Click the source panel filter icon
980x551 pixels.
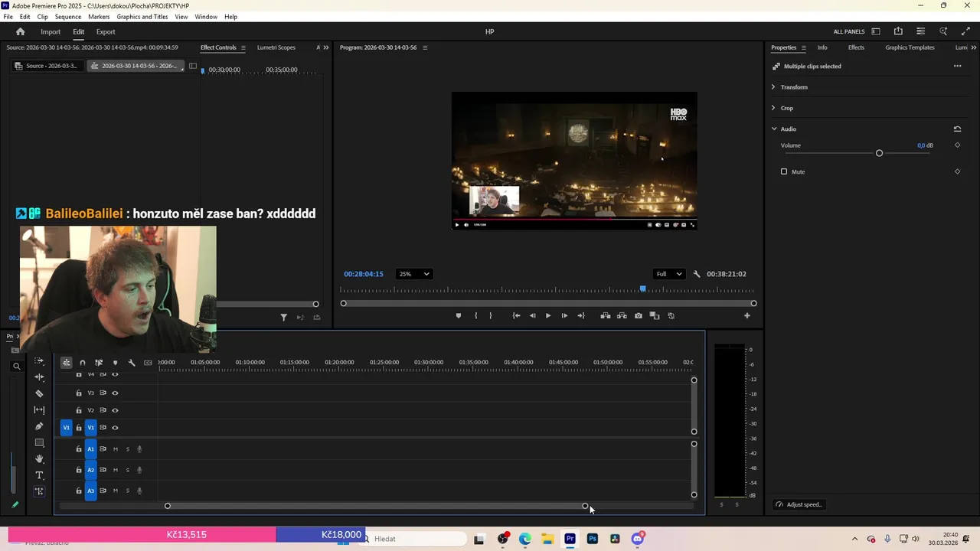click(283, 318)
